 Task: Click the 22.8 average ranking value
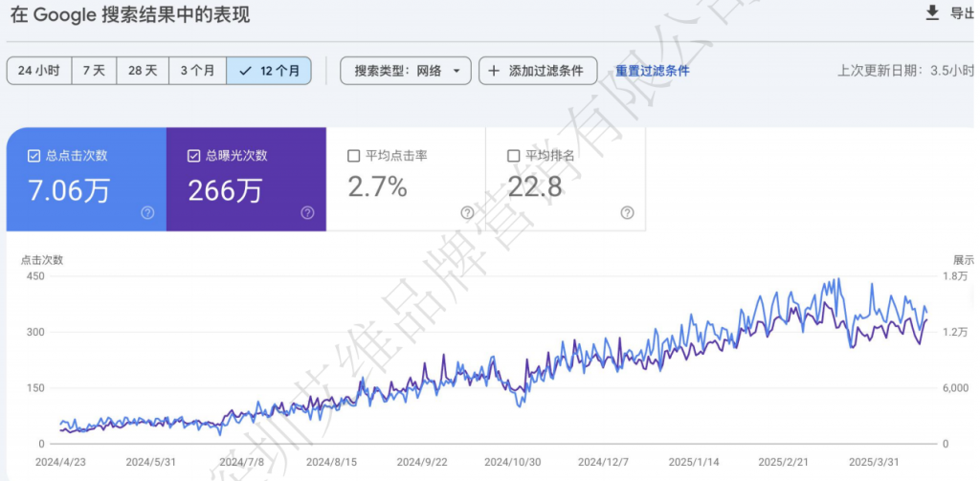tap(535, 188)
